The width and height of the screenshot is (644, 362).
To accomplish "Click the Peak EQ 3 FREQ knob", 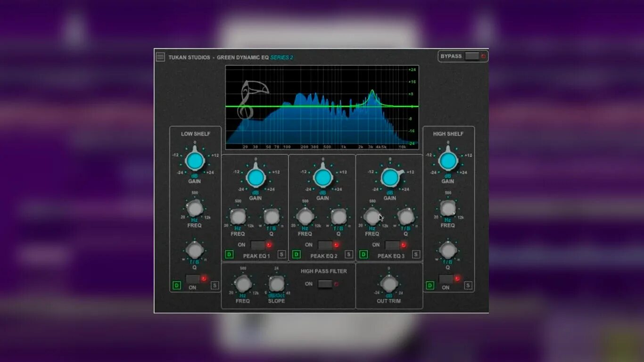I will (x=372, y=217).
